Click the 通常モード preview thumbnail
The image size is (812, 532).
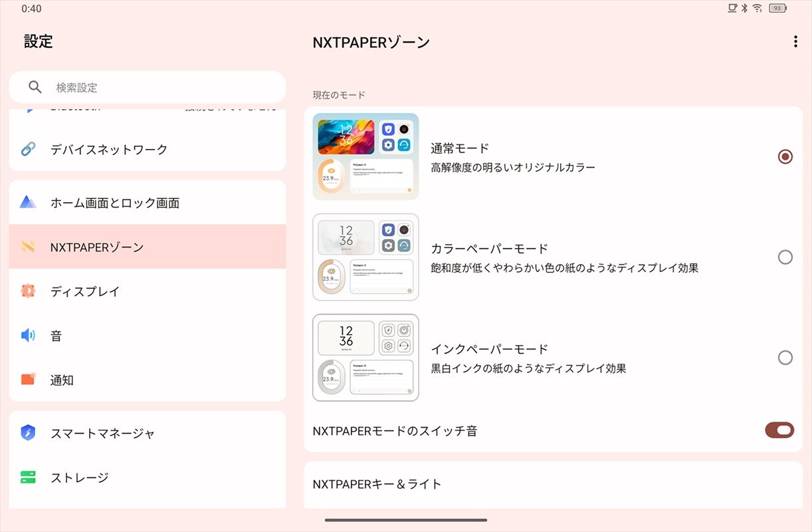tap(365, 156)
